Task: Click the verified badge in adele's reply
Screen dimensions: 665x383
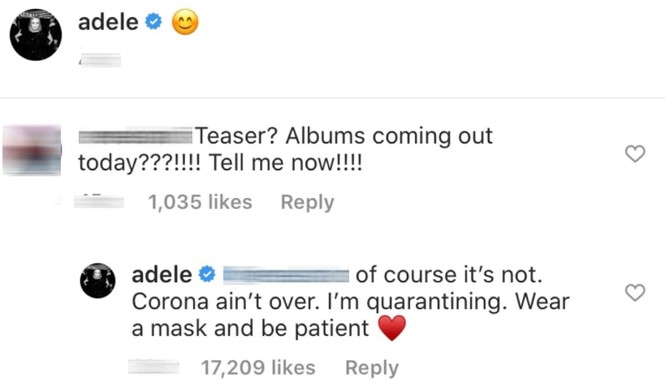Action: [x=207, y=274]
